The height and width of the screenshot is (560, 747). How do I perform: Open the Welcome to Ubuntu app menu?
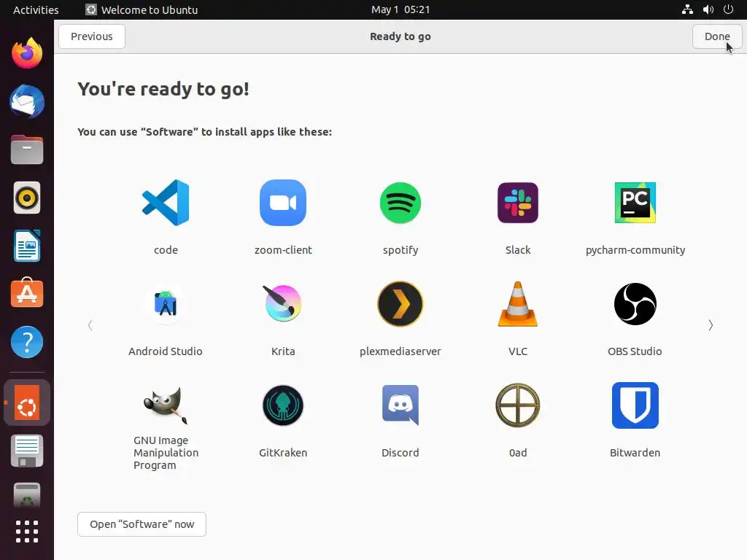click(x=142, y=9)
